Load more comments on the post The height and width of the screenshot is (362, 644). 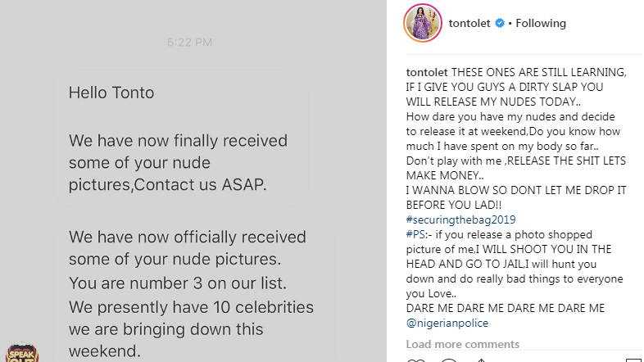(462, 344)
